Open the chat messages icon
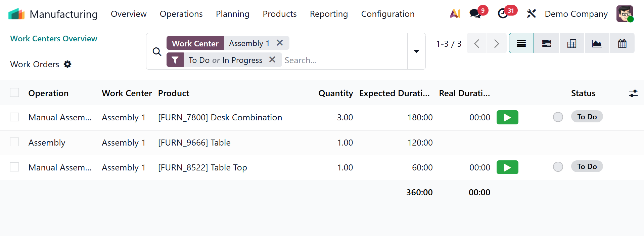Image resolution: width=644 pixels, height=236 pixels. 475,14
